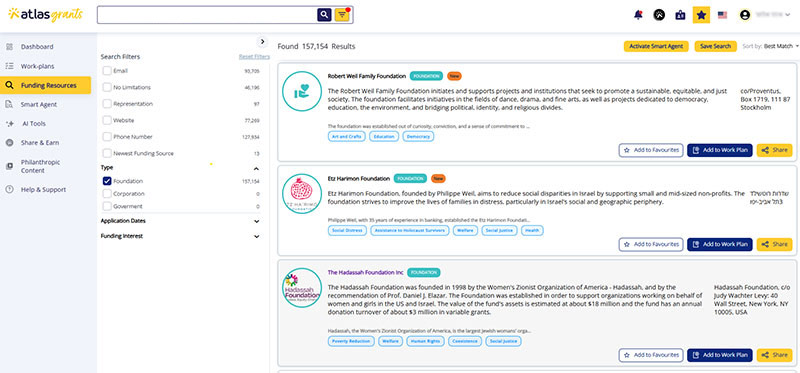The height and width of the screenshot is (373, 800).
Task: Click the Smart Agent sidebar icon
Action: (x=9, y=105)
